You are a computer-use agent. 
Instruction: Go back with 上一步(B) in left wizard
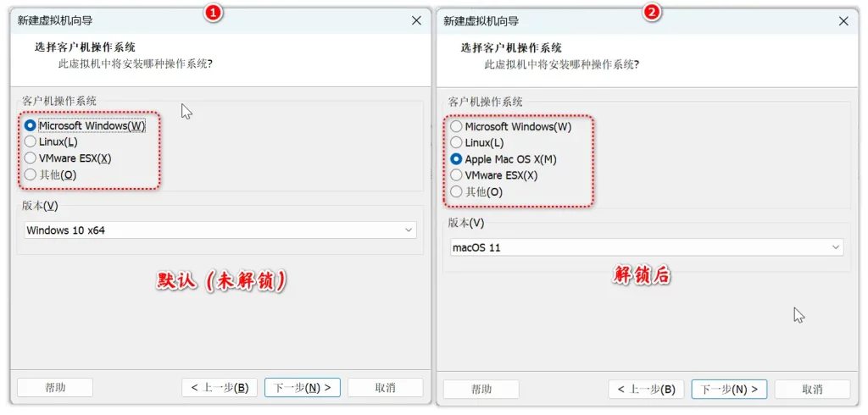pyautogui.click(x=220, y=387)
